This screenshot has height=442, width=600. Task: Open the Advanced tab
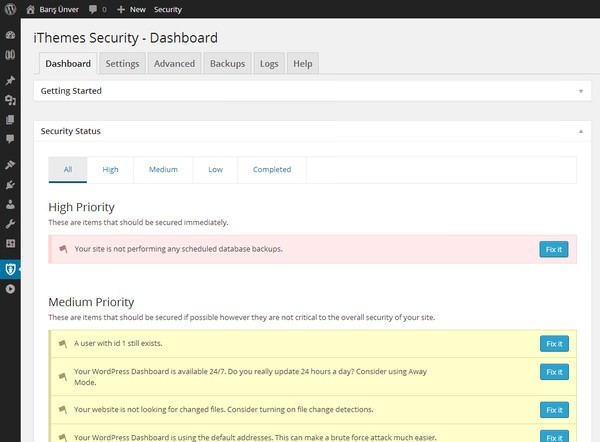pos(174,64)
